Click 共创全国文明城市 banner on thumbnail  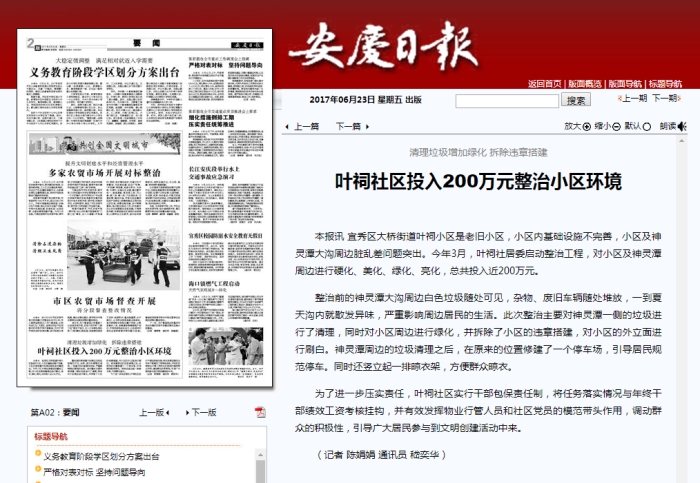105,144
